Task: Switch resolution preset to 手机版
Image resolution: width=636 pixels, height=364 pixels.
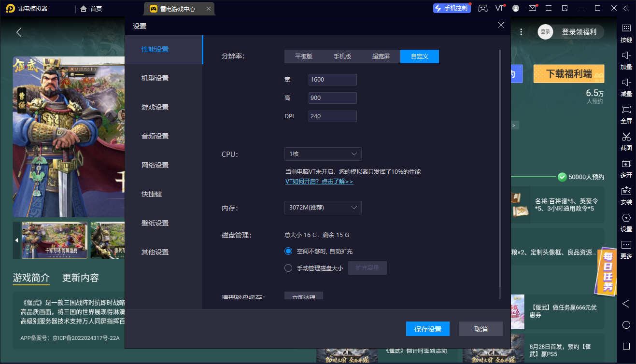Action: [342, 56]
